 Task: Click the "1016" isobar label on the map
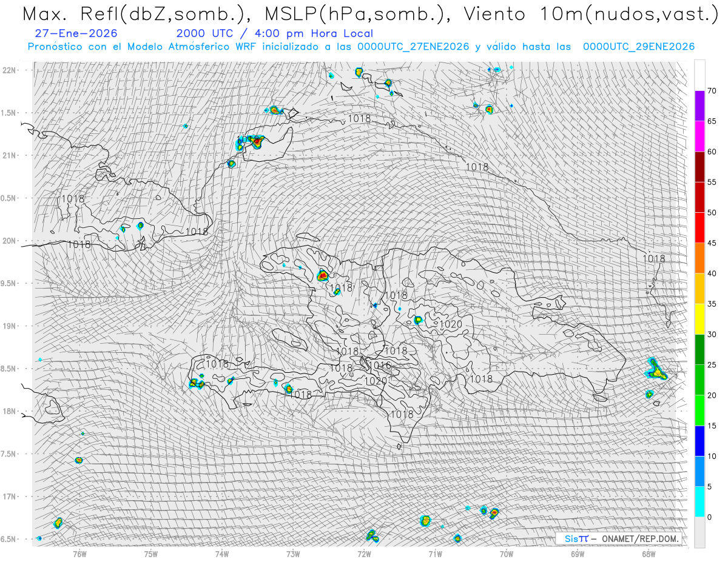(x=380, y=366)
